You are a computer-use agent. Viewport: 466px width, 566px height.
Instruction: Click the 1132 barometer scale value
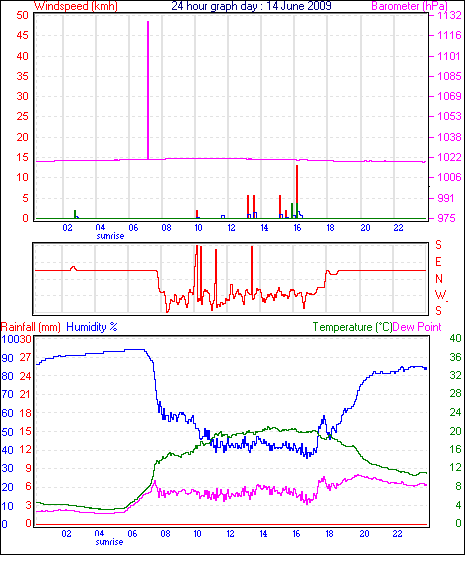(x=449, y=16)
